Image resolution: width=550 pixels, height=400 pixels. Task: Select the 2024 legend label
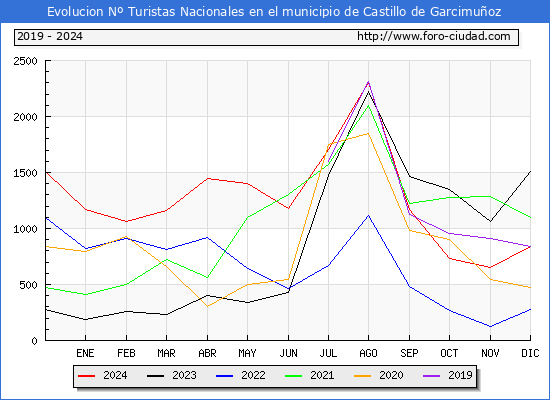(x=115, y=375)
